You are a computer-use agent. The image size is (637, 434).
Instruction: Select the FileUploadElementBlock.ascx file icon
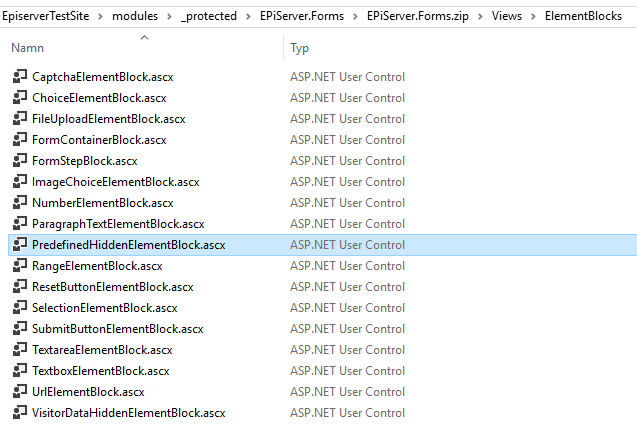click(20, 118)
